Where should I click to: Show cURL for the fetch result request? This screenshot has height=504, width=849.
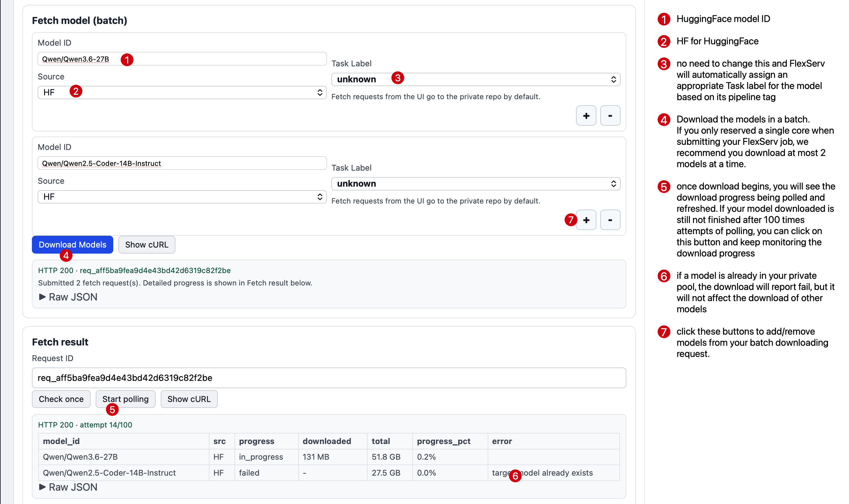189,399
